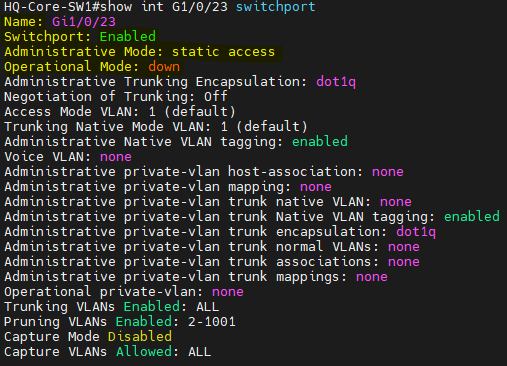The height and width of the screenshot is (366, 507).
Task: Click the Pruning VLANs Enabled 2-1001 value
Action: (212, 322)
